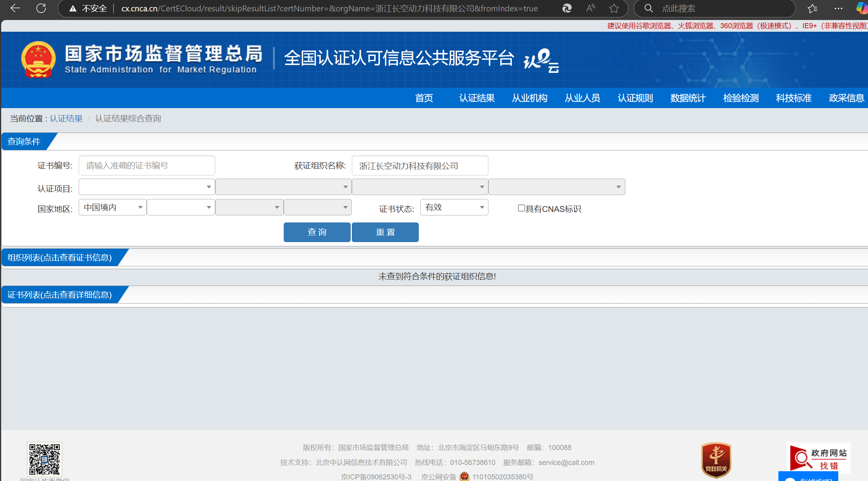Reload the page with the refresh icon
This screenshot has width=868, height=481.
pos(41,8)
